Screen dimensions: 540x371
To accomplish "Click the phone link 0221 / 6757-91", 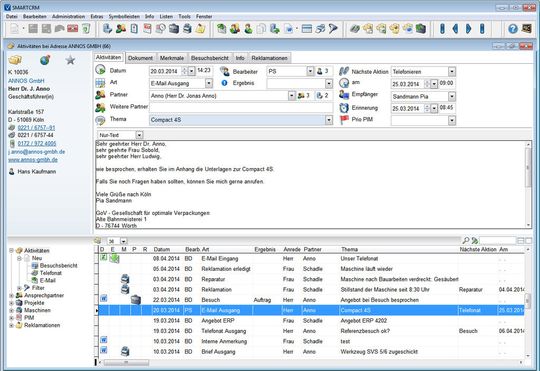I will pos(36,127).
